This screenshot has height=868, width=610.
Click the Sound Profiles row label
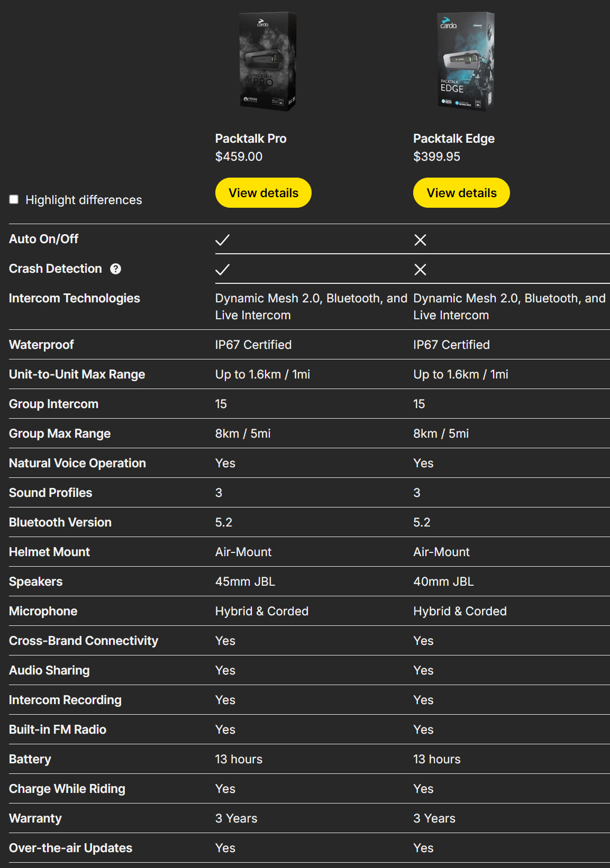(50, 493)
